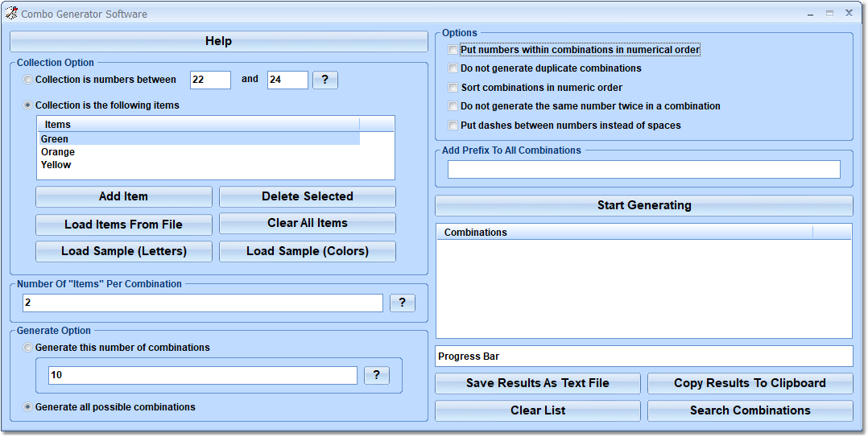Viewport: 868px width, 437px height.
Task: Click the Progress Bar area
Action: (644, 357)
